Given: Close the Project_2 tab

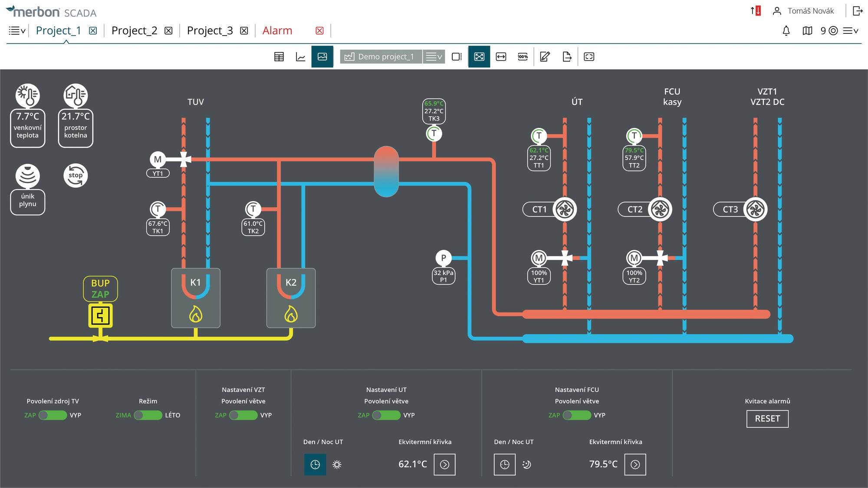Looking at the screenshot, I should (168, 31).
